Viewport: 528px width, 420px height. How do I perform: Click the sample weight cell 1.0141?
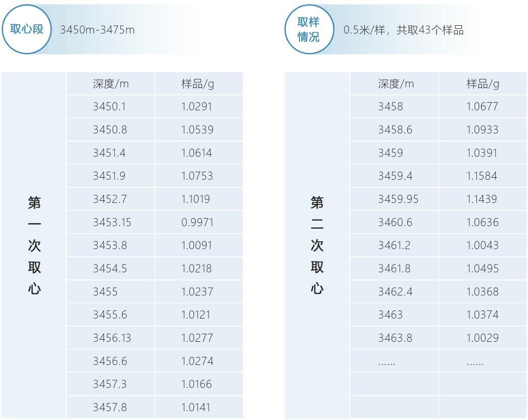[x=196, y=407]
